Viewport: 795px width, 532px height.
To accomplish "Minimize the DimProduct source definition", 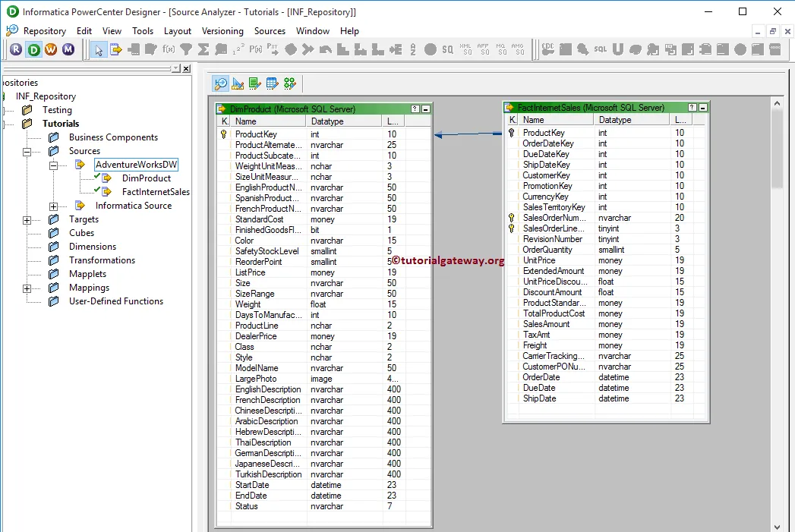I will tap(426, 109).
